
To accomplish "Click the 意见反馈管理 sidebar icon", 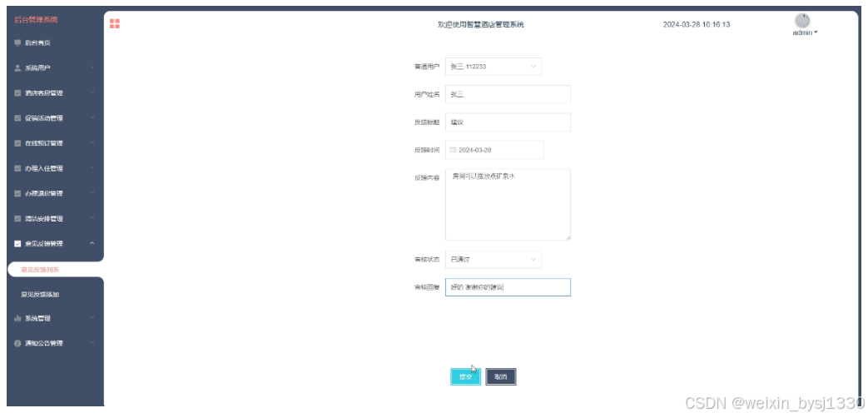I will pos(17,244).
